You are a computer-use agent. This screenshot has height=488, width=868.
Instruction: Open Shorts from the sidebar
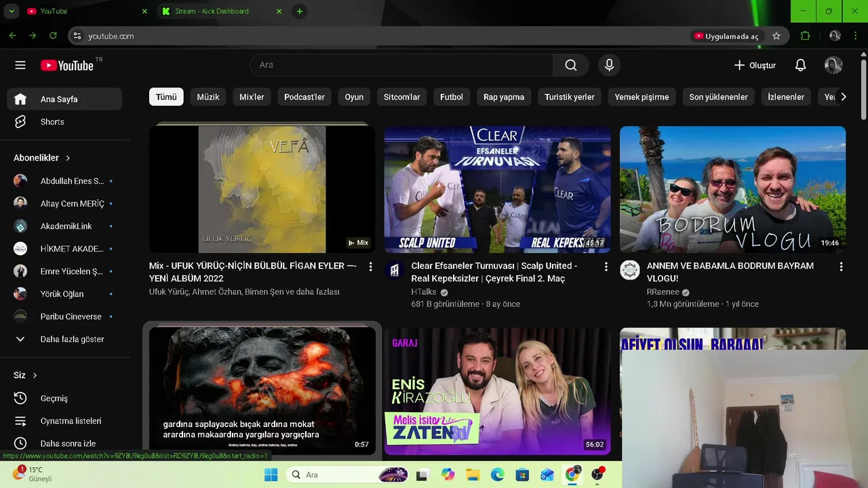pos(64,122)
